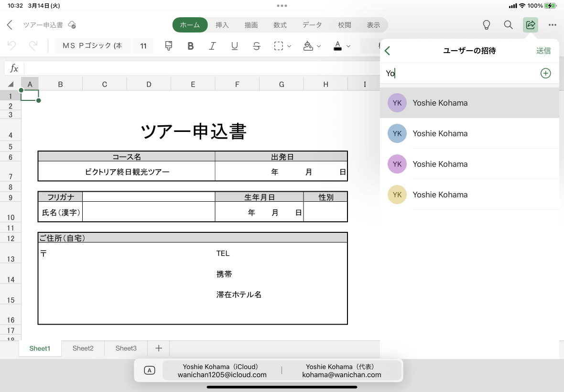
Task: Tap the font color A swatch
Action: (338, 46)
